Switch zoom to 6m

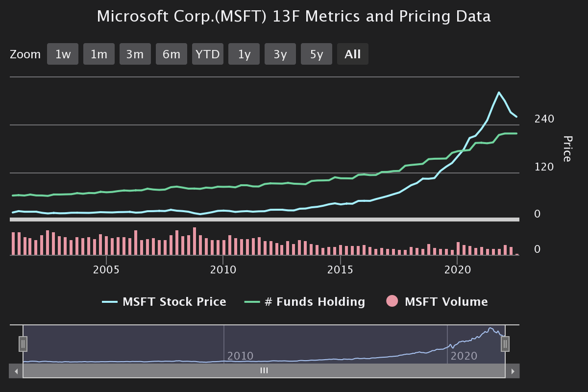tap(171, 54)
